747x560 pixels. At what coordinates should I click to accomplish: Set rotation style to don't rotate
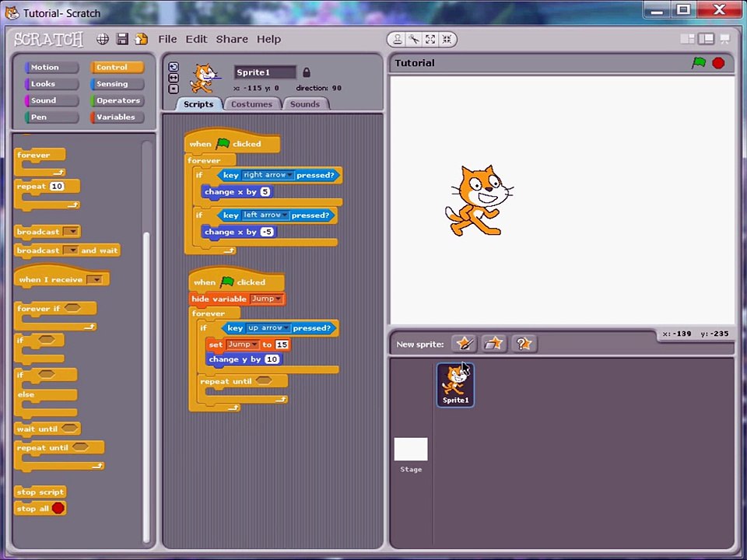[x=174, y=89]
